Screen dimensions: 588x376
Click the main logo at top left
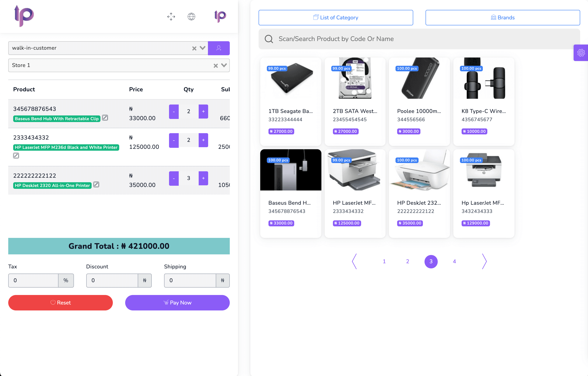pyautogui.click(x=24, y=16)
